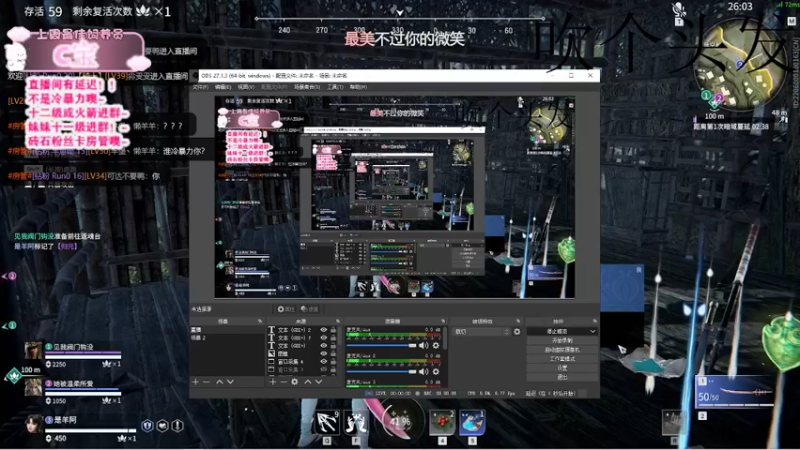This screenshot has height=450, width=800.
Task: Open the 帮助(H) menu in OBS
Action: coord(358,87)
